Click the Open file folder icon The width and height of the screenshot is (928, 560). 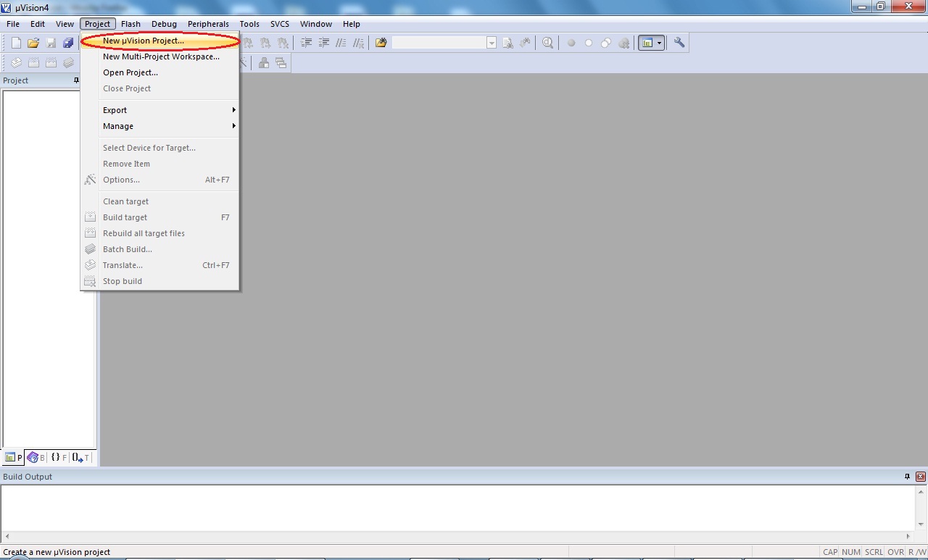[33, 43]
